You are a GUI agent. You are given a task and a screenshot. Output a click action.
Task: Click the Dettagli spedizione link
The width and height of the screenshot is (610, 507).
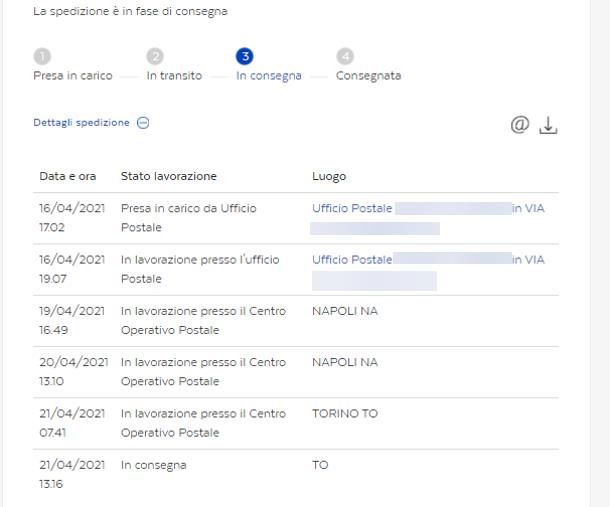(x=81, y=123)
